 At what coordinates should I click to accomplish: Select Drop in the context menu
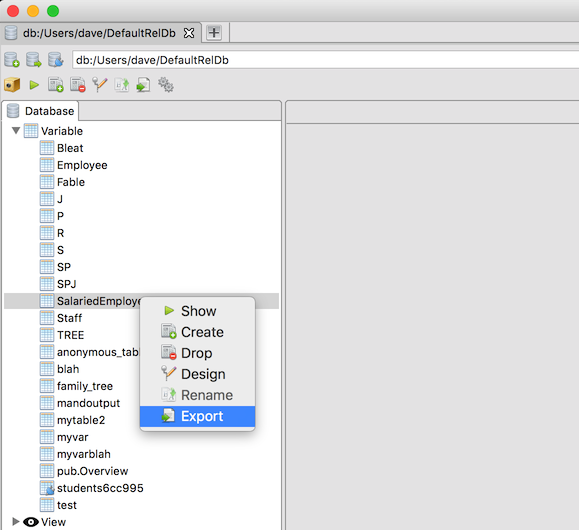(197, 353)
